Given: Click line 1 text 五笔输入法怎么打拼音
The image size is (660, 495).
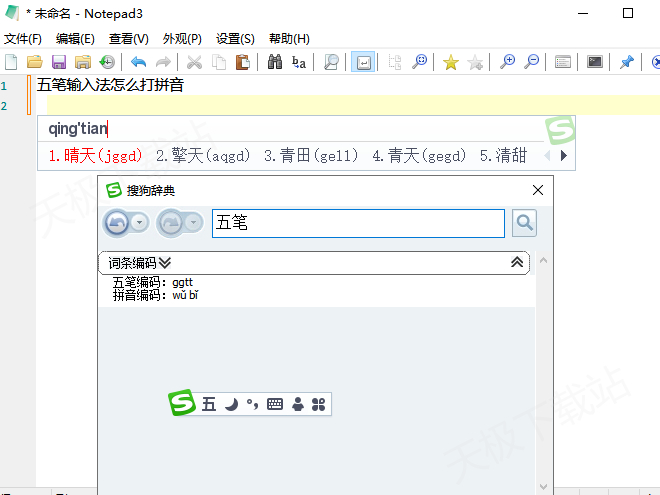Looking at the screenshot, I should click(x=110, y=85).
